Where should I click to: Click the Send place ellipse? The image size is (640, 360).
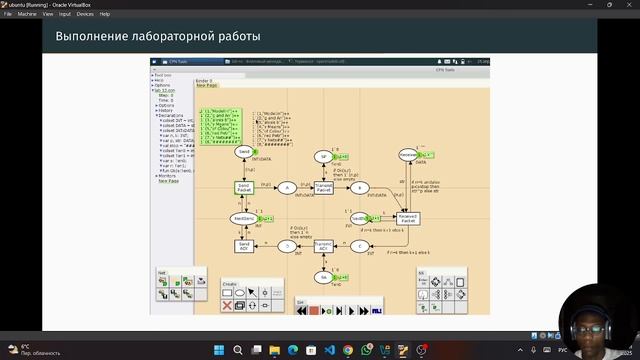pos(244,151)
